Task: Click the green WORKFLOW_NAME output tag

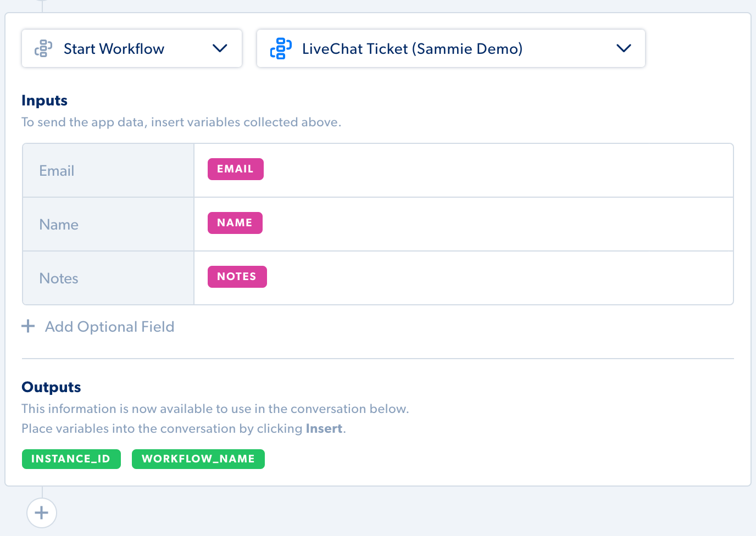Action: tap(198, 459)
